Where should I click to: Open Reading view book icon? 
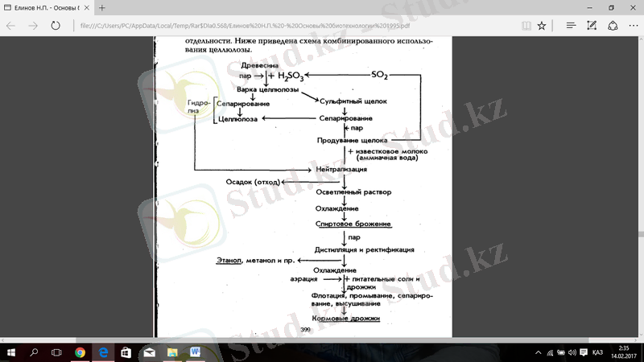(526, 26)
